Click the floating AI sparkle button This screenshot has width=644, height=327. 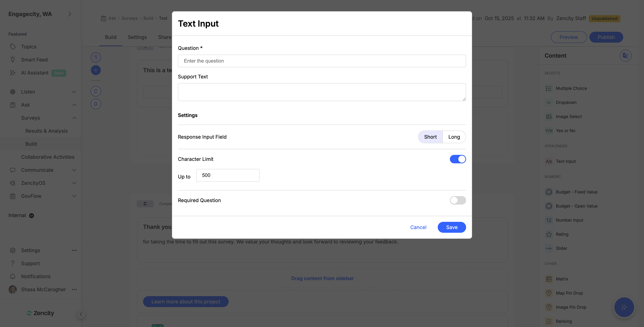coord(624,307)
